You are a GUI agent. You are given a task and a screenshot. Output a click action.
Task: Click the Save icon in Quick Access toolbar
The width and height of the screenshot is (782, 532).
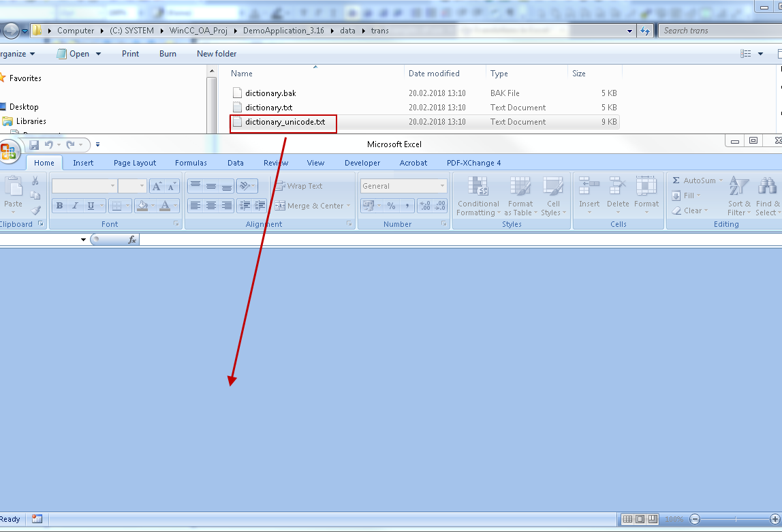click(x=34, y=144)
